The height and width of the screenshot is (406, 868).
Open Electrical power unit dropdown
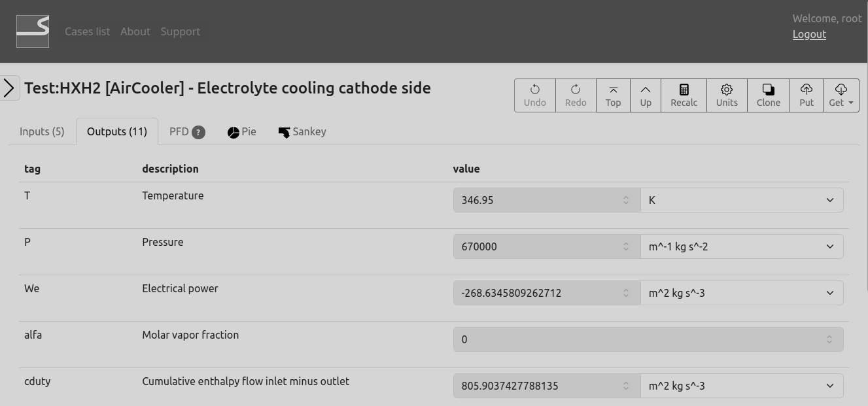741,293
